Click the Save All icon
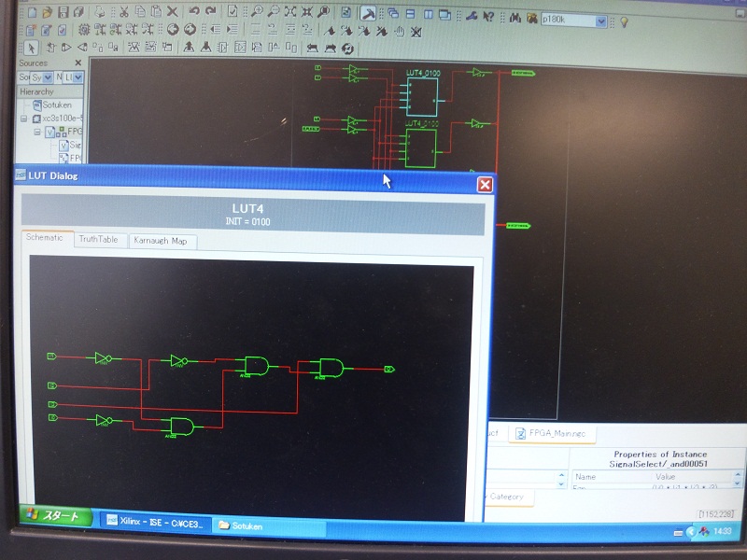This screenshot has height=560, width=747. point(78,12)
